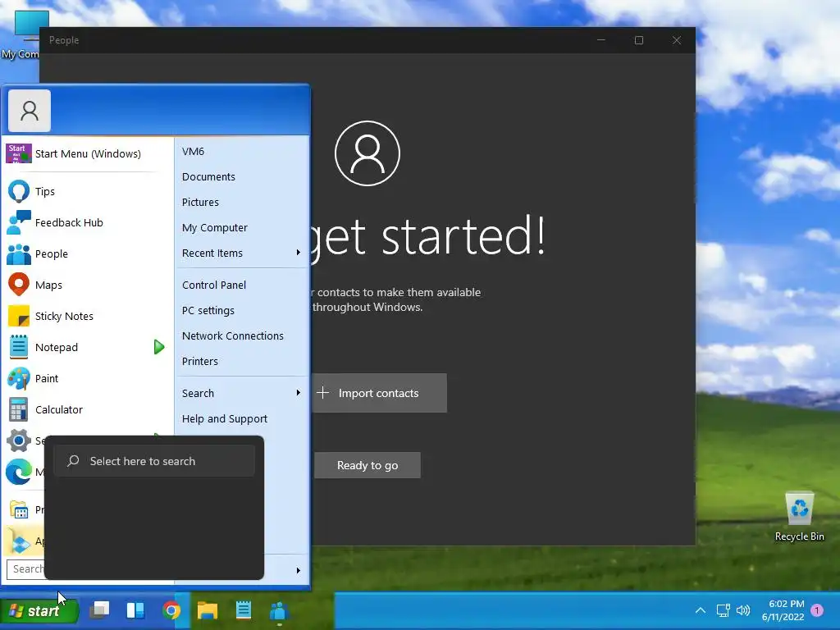Open Task View on the taskbar
This screenshot has width=840, height=630.
click(x=99, y=610)
